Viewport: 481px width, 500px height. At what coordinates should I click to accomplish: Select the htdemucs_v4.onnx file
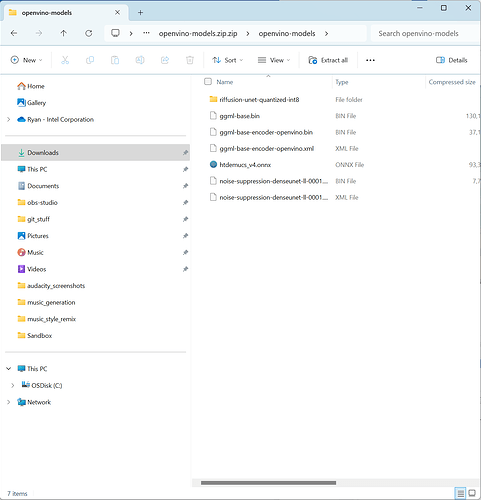[x=245, y=165]
